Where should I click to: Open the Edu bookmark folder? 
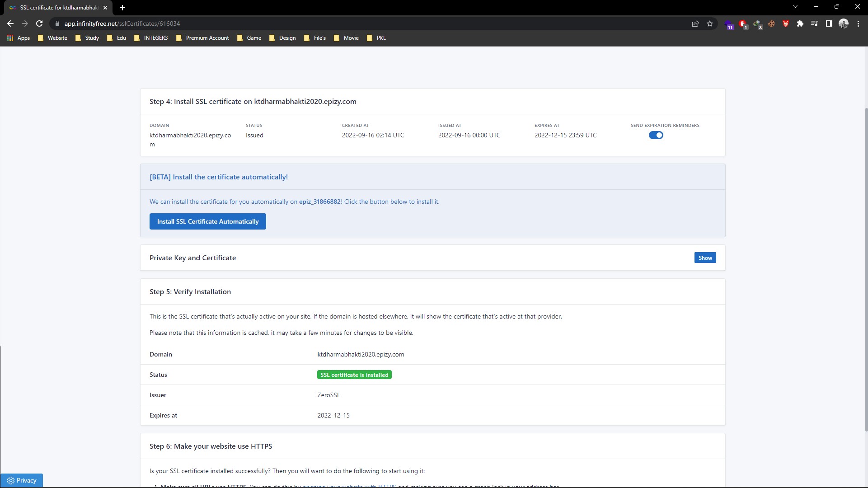[x=117, y=38]
